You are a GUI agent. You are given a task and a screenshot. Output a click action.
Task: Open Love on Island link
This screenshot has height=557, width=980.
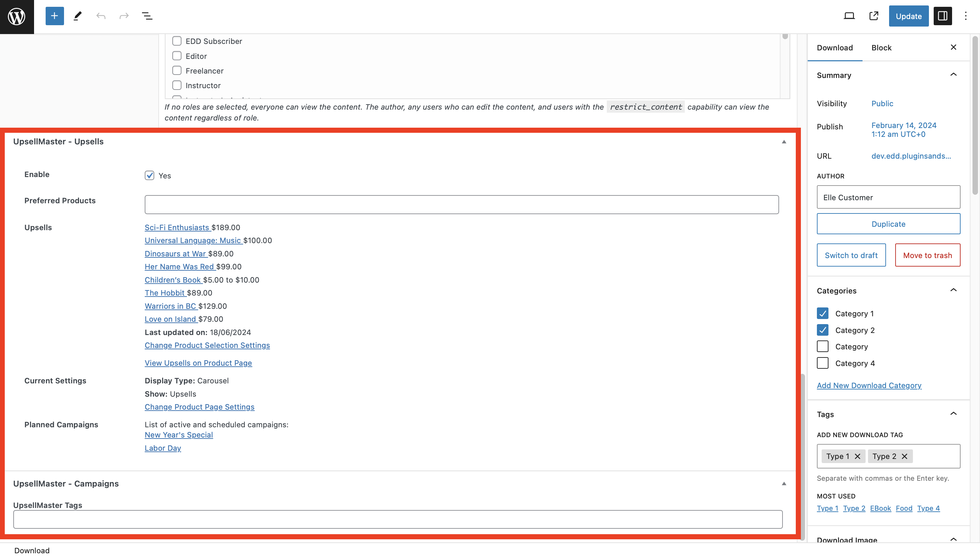[171, 319]
